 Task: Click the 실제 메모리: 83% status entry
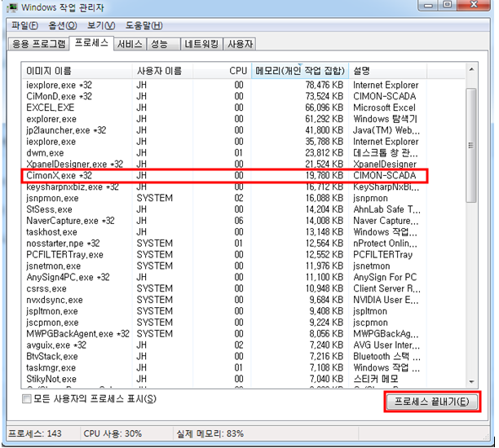tap(210, 433)
